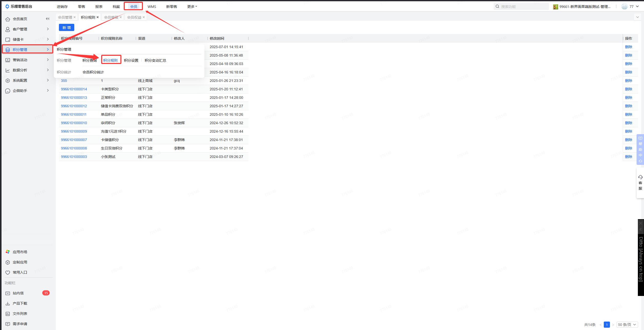Click the 新增 button
This screenshot has height=330, width=644.
click(66, 28)
